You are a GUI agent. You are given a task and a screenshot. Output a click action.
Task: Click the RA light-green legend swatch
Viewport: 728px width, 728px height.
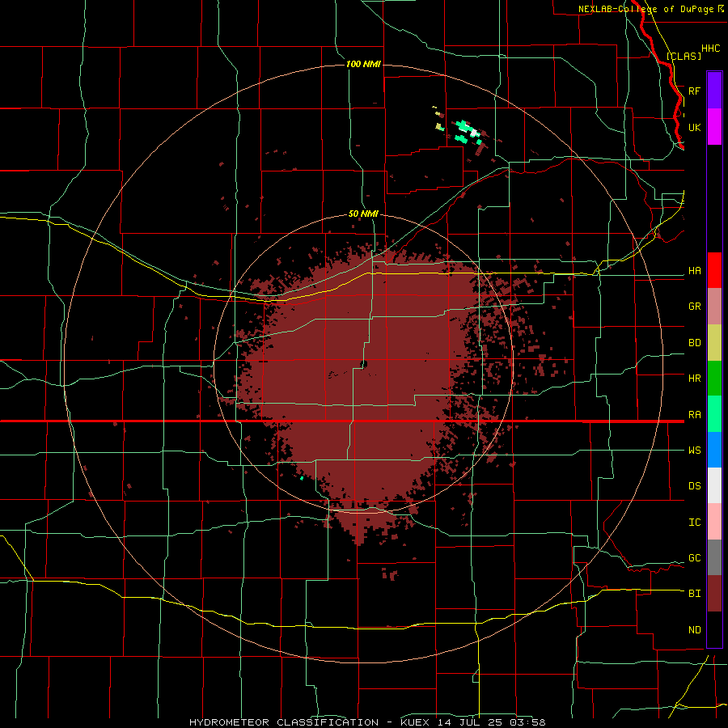(714, 414)
